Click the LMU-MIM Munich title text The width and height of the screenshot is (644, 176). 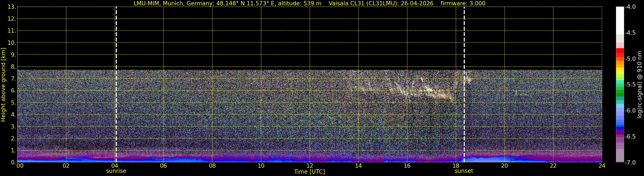click(227, 3)
